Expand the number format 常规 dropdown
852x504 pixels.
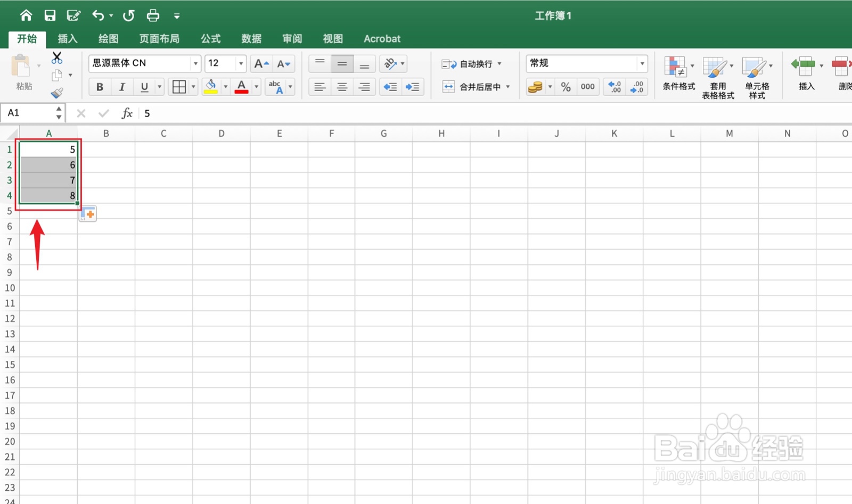pos(642,63)
